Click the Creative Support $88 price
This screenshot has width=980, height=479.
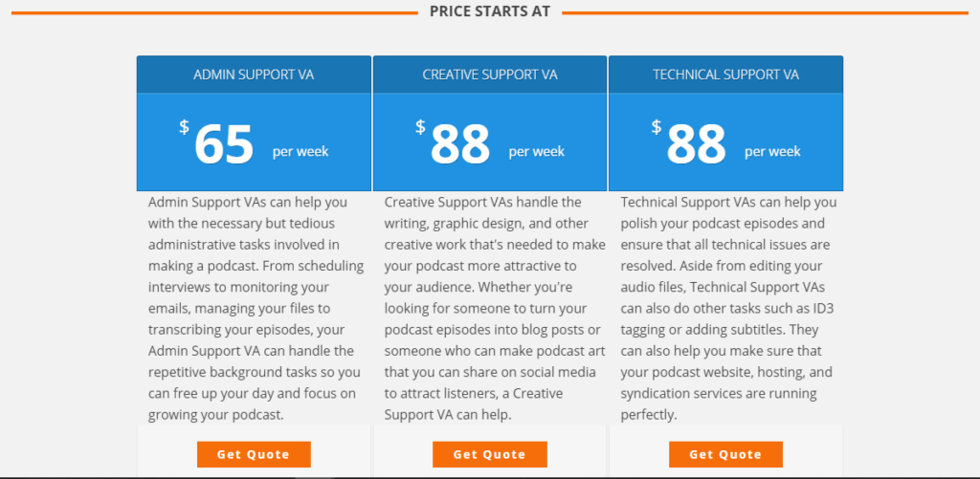point(490,143)
